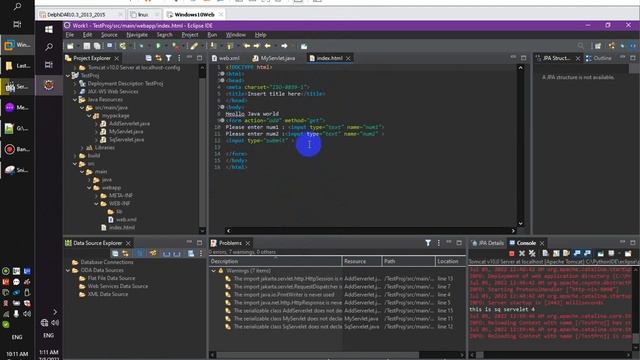Viewport: 640px width, 360px height.
Task: Minimize the Project Explorer panel
Action: (189, 58)
